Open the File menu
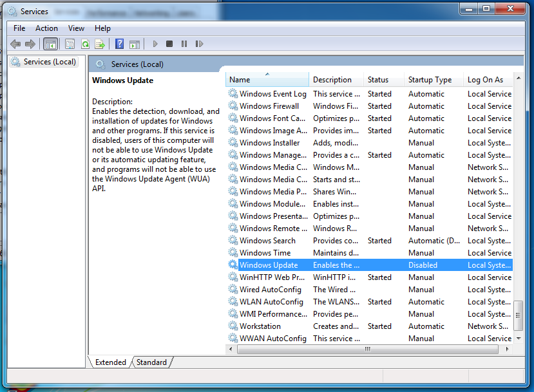 [x=19, y=28]
